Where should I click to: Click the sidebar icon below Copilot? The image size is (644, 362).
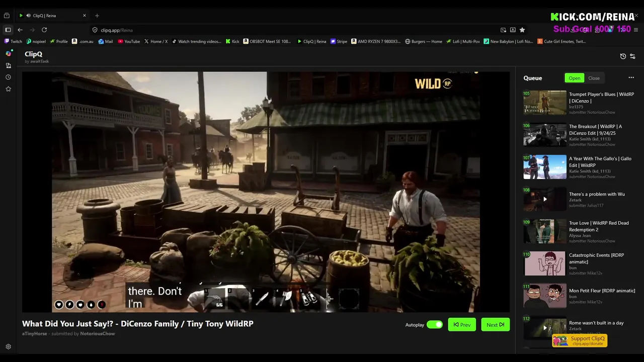(x=8, y=65)
